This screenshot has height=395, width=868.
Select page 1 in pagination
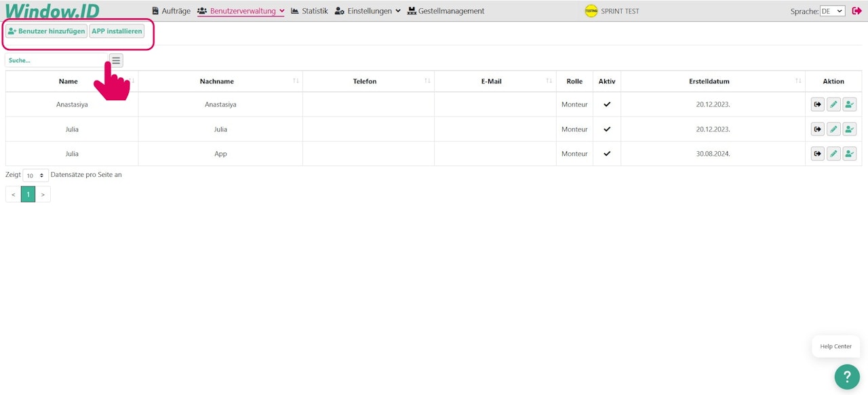[x=28, y=194]
